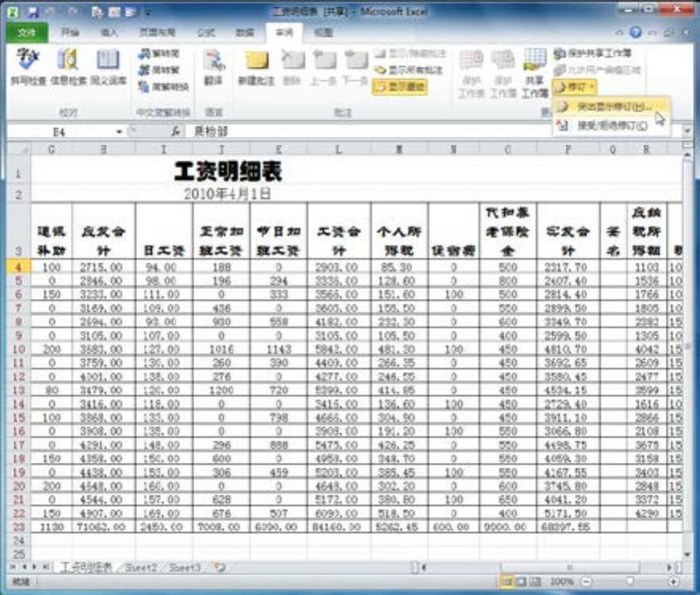Go to the next comment (下一条)
This screenshot has height=595, width=700.
(x=355, y=67)
